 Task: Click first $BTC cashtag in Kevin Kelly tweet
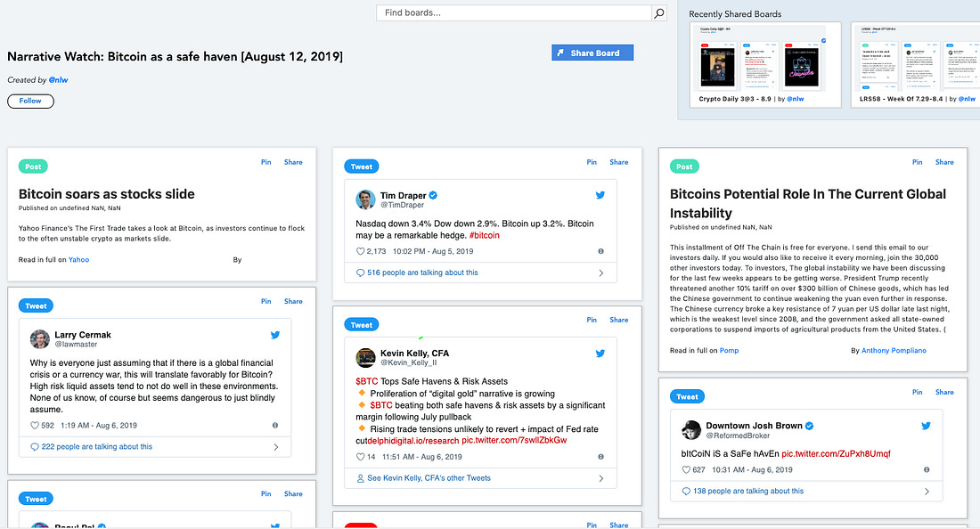pyautogui.click(x=367, y=381)
